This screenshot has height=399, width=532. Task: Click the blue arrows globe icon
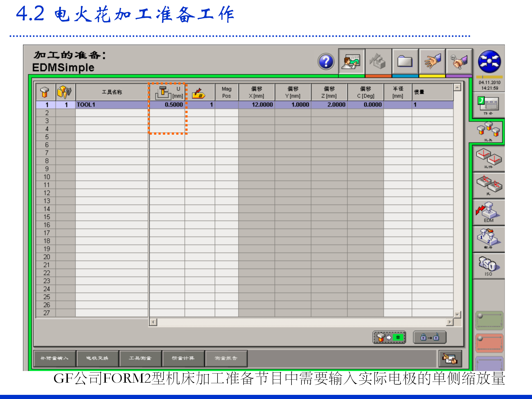pyautogui.click(x=489, y=62)
